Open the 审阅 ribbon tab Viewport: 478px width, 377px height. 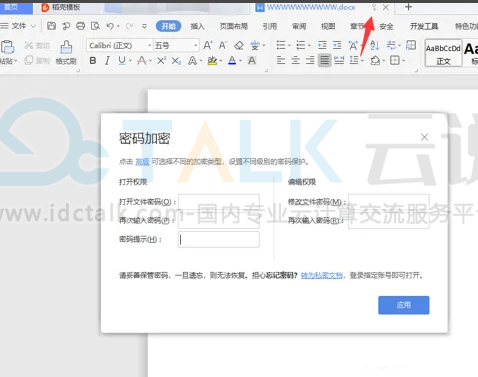point(299,26)
